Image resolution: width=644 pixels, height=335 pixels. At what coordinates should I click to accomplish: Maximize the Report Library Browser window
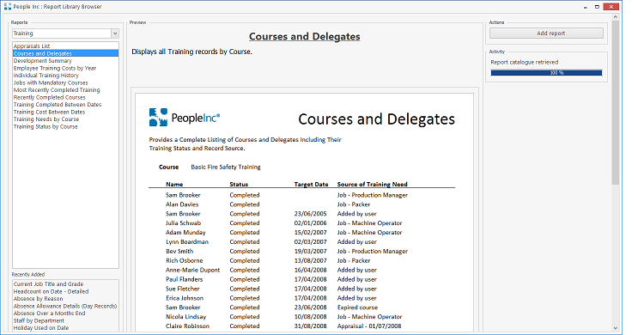click(x=597, y=7)
